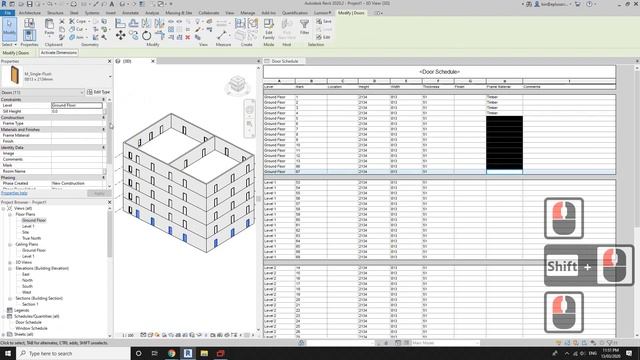This screenshot has width=640, height=360.
Task: Open Ground Floor under Floor Plans
Action: pos(34,220)
